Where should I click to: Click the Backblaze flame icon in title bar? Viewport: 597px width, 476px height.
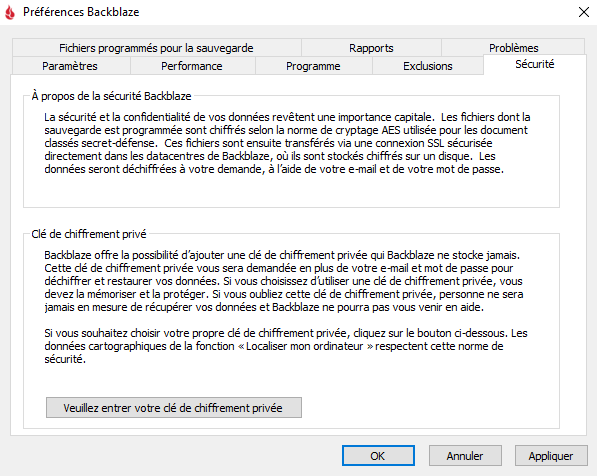pyautogui.click(x=10, y=12)
